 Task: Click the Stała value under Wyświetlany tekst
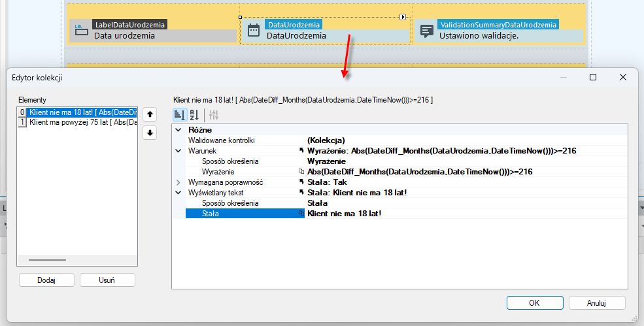point(318,203)
